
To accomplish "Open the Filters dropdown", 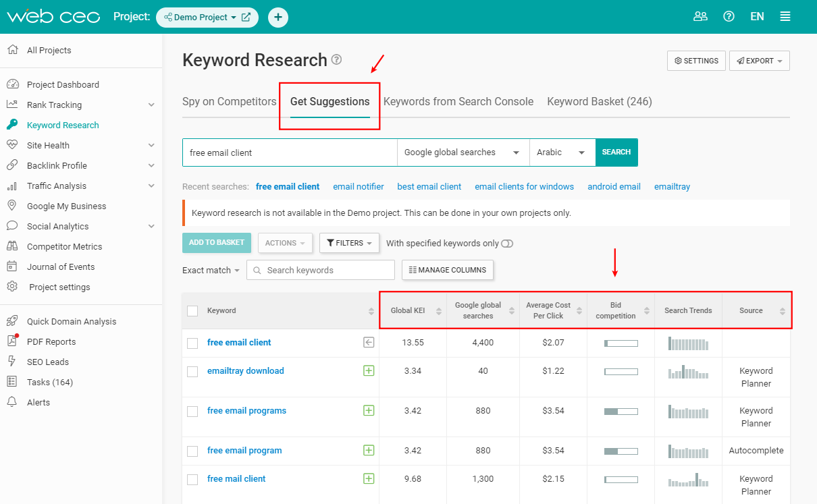I will click(349, 243).
